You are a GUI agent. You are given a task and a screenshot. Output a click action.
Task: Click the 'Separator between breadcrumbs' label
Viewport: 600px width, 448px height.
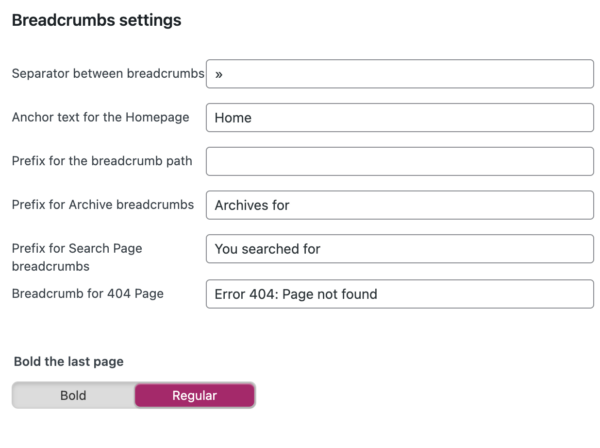[108, 73]
